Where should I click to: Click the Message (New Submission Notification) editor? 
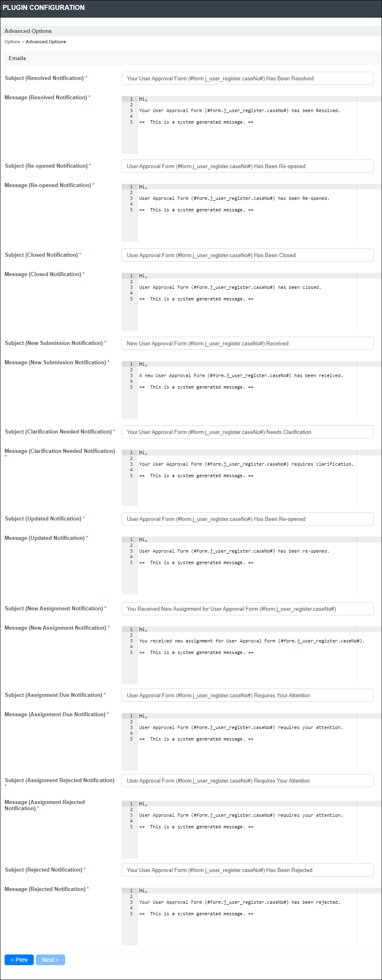click(251, 390)
